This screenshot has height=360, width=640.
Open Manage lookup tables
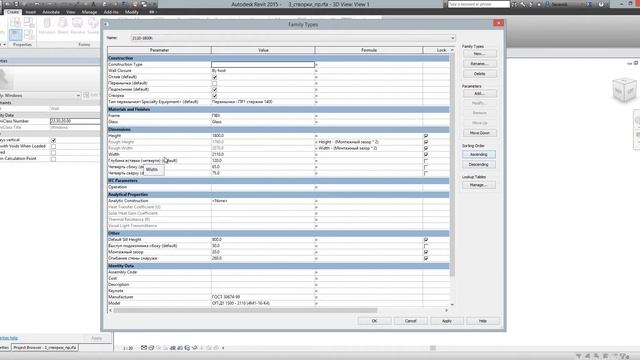pos(479,185)
